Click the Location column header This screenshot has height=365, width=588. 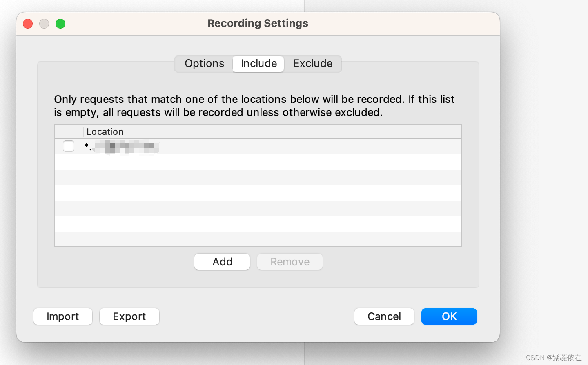coord(272,131)
